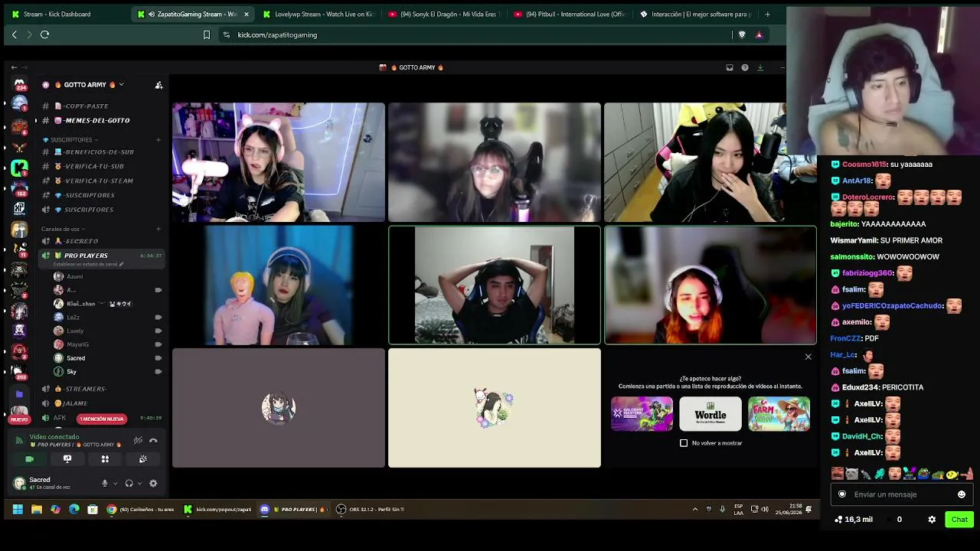Send message with green Chat button

(x=959, y=520)
